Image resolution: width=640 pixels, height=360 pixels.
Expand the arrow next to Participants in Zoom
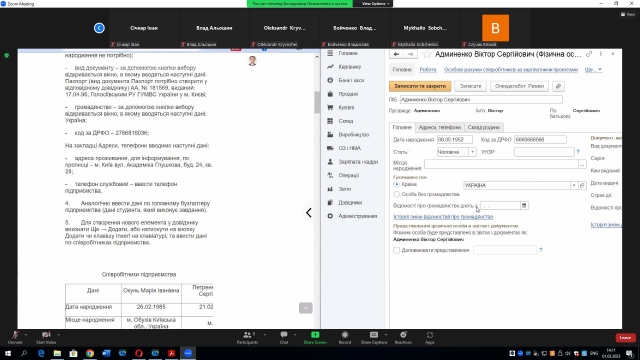pos(265,335)
